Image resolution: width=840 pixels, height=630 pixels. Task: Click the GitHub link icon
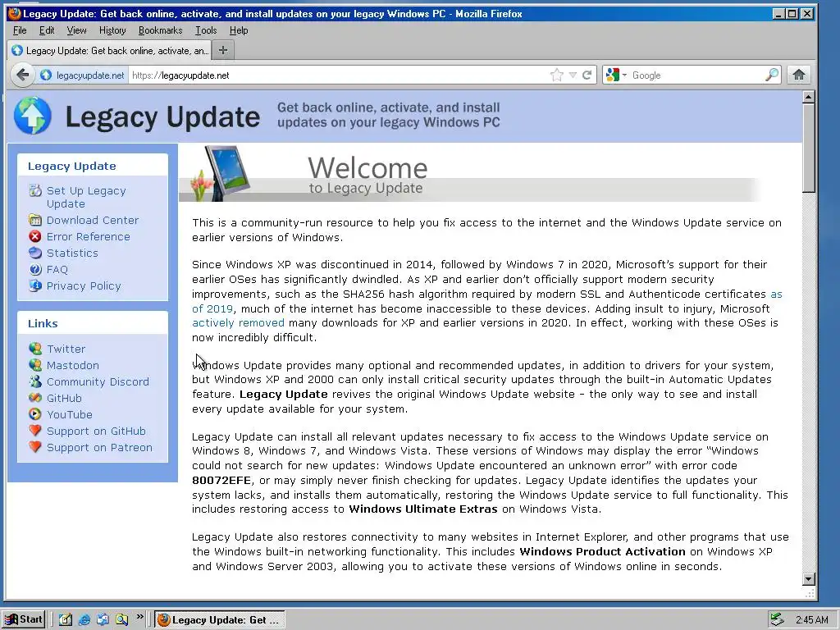click(x=35, y=398)
